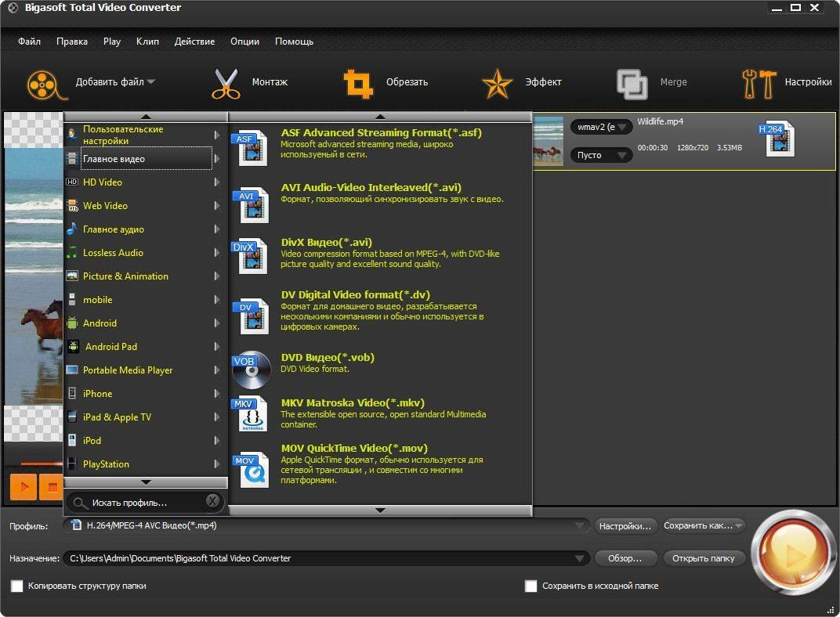Clear the profile search with X icon
840x617 pixels.
click(212, 501)
